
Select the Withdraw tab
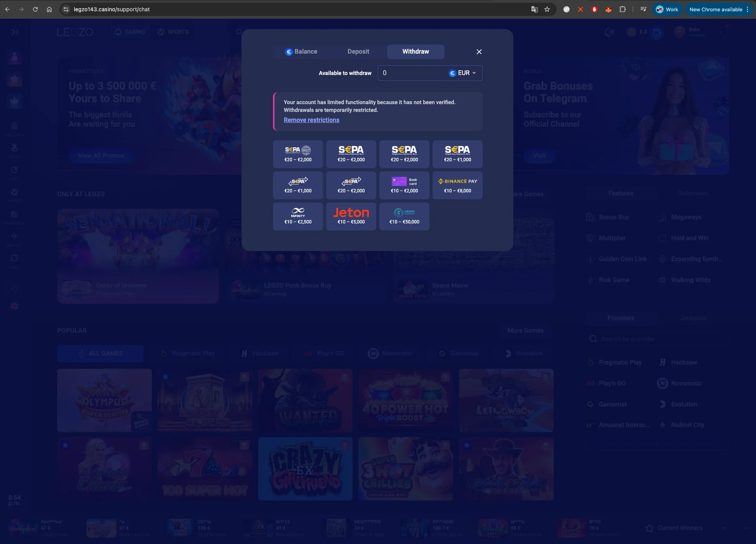[x=415, y=52]
